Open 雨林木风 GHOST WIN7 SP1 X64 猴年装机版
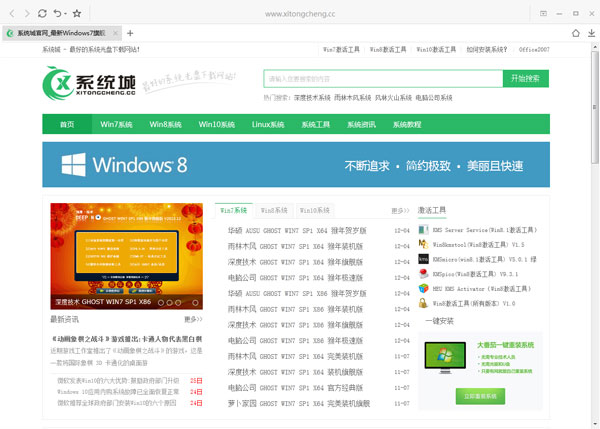Screen dimensions: 600x429 295,246
